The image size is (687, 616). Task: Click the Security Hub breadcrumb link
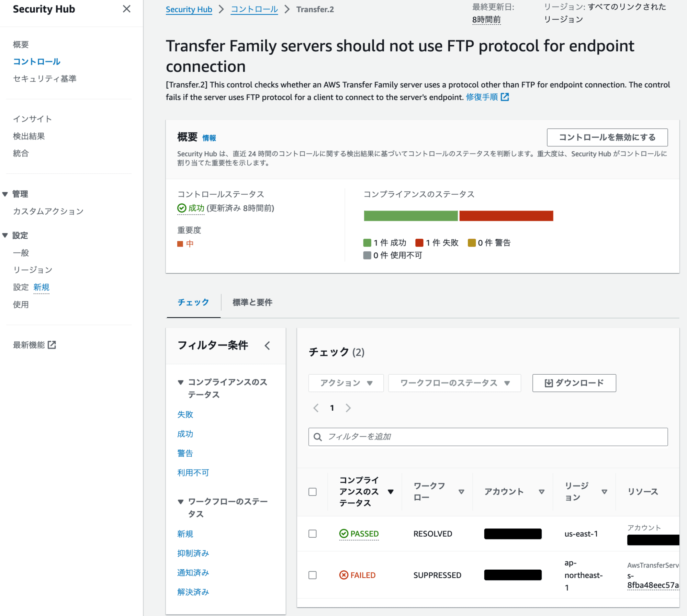click(189, 9)
